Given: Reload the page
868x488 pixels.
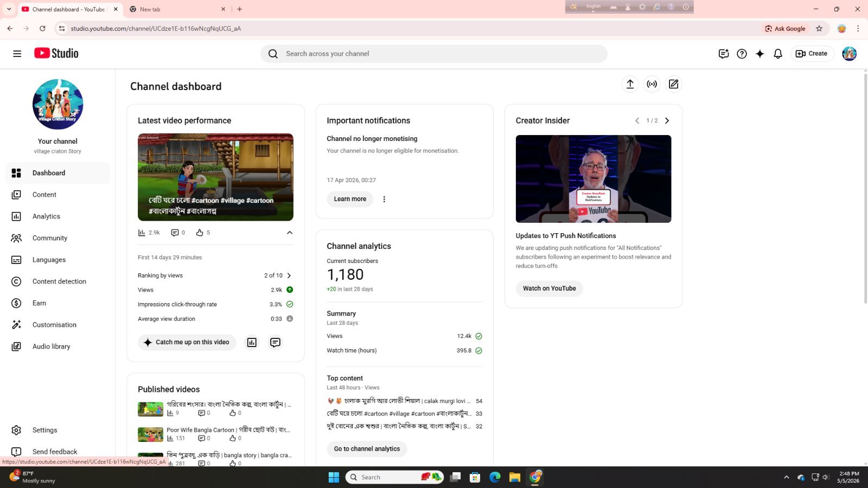Looking at the screenshot, I should coord(42,29).
